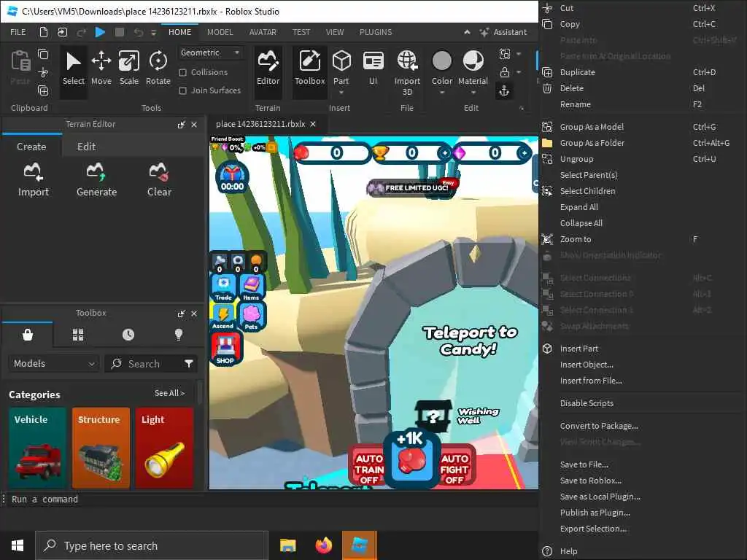Open the Geometric mode dropdown
747x560 pixels.
tap(210, 52)
